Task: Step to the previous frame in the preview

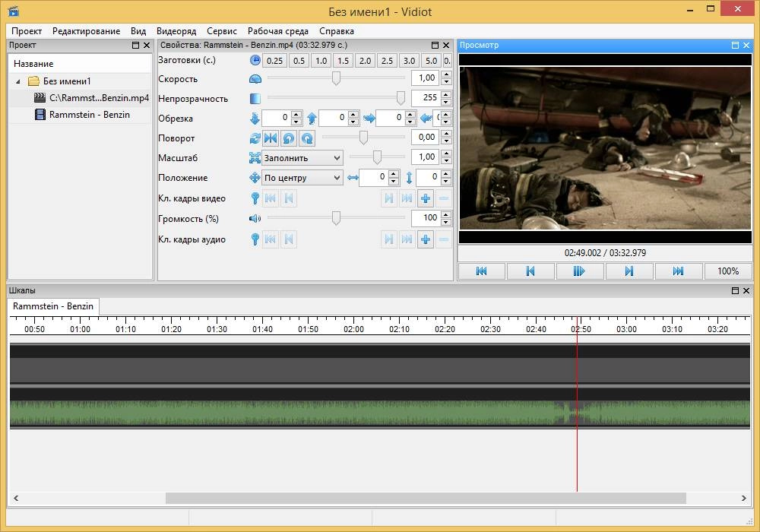Action: [530, 271]
